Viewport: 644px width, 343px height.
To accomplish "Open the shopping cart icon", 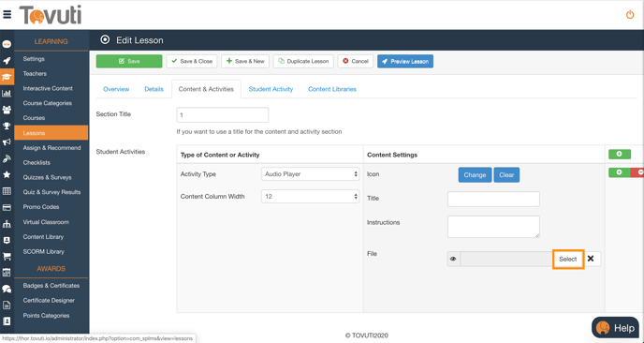I will tap(7, 256).
